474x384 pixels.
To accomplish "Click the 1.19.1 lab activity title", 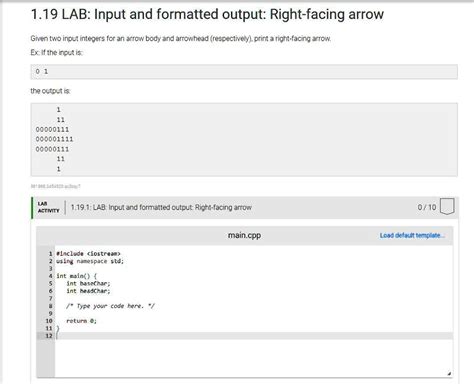I will (x=161, y=207).
